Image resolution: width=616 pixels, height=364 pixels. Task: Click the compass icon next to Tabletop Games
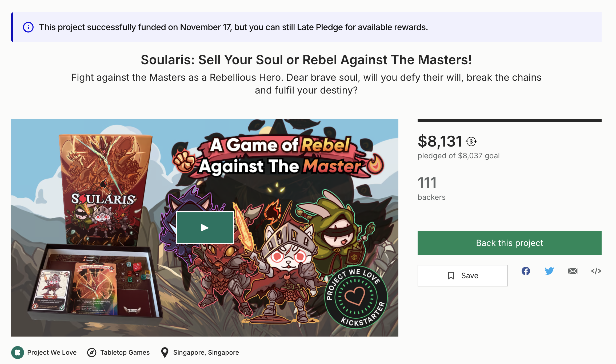[x=92, y=353]
